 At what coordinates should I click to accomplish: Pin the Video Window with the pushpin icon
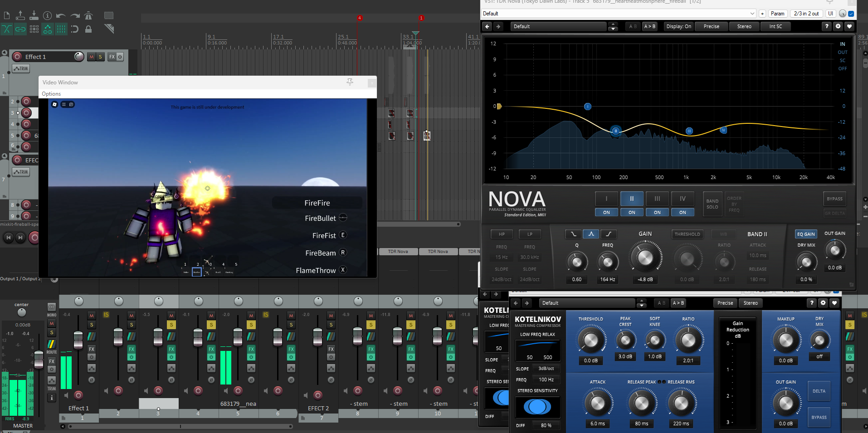[350, 82]
